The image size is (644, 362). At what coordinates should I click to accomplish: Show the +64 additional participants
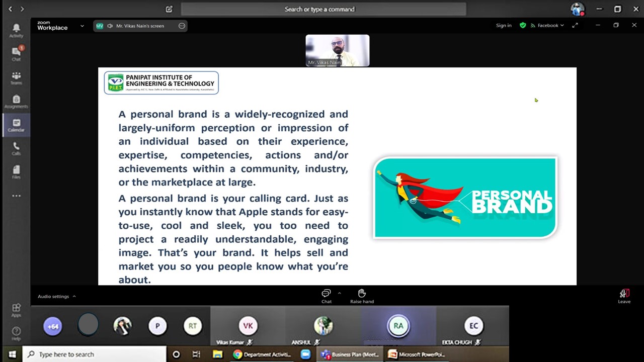point(53,326)
